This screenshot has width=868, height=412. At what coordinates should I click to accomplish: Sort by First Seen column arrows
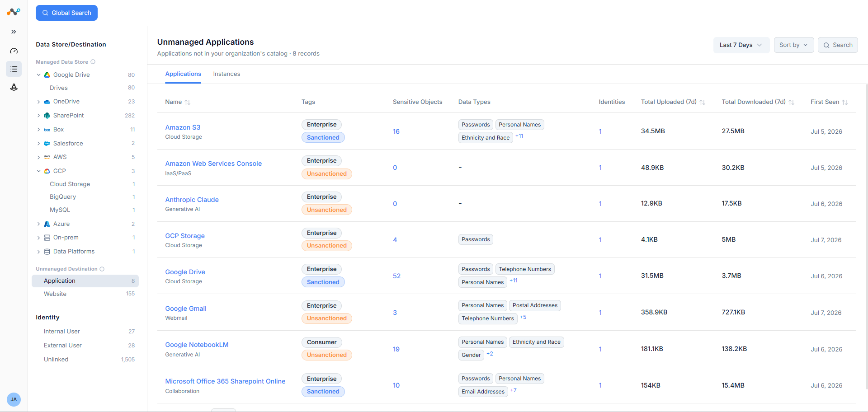click(845, 103)
